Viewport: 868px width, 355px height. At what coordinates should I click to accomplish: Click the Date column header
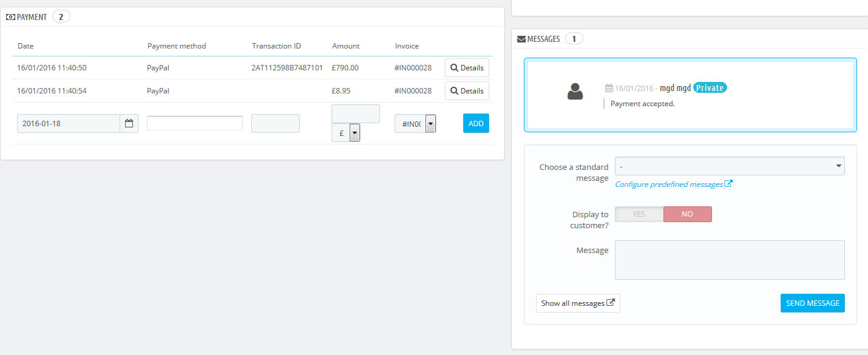[25, 46]
